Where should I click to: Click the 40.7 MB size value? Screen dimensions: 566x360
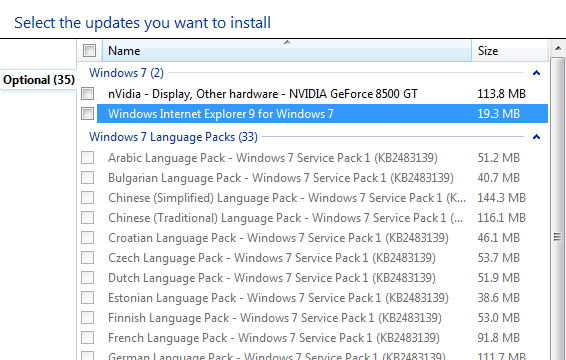tap(498, 178)
